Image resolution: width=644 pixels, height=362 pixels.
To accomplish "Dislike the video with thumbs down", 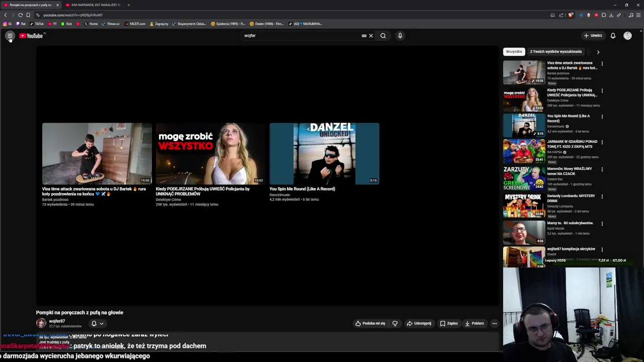I will [x=395, y=323].
